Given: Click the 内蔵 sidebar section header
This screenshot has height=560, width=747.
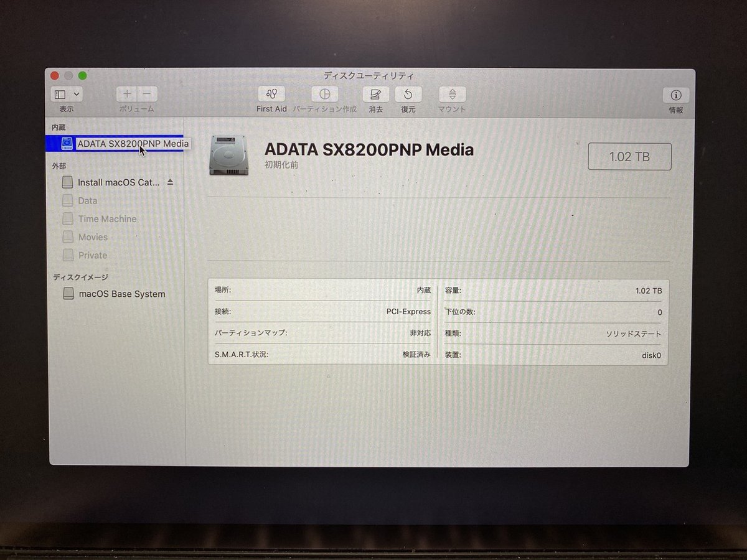Looking at the screenshot, I should [59, 127].
